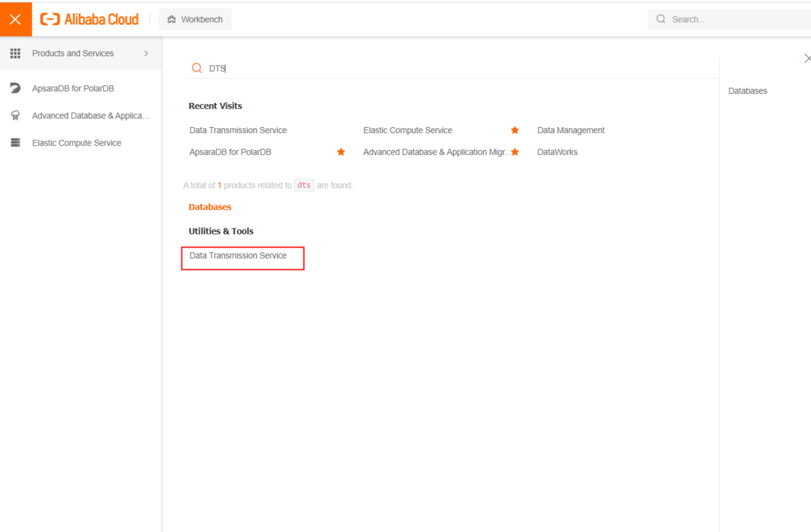
Task: Click the Elastic Compute Service sidebar icon
Action: coord(16,143)
